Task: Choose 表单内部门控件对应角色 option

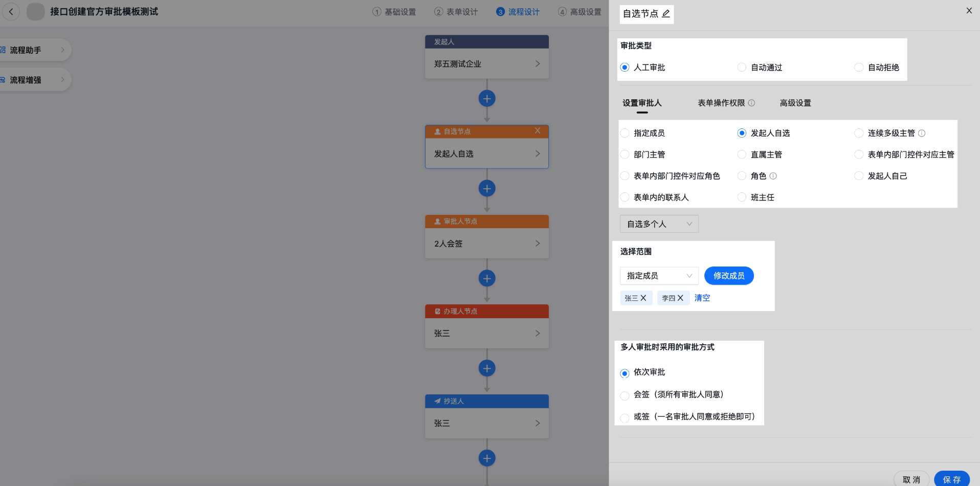Action: 625,176
